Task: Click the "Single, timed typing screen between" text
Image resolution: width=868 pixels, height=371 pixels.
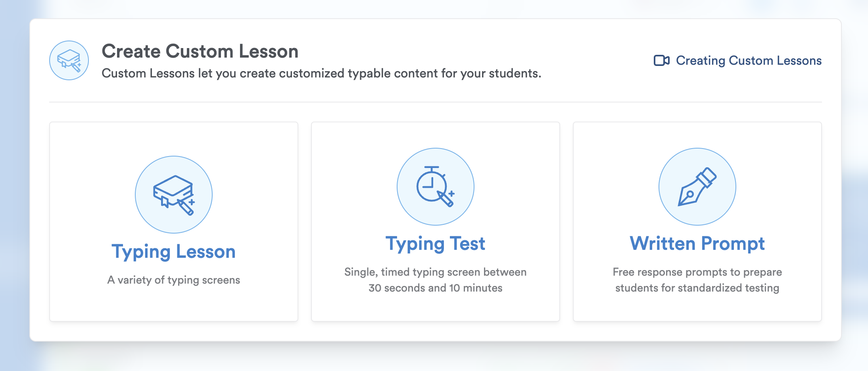Action: 435,272
